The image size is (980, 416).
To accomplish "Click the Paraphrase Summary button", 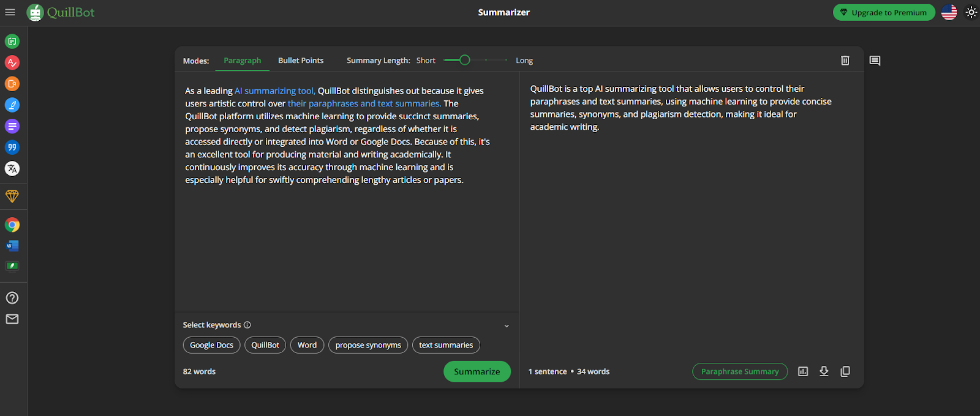I will (740, 371).
